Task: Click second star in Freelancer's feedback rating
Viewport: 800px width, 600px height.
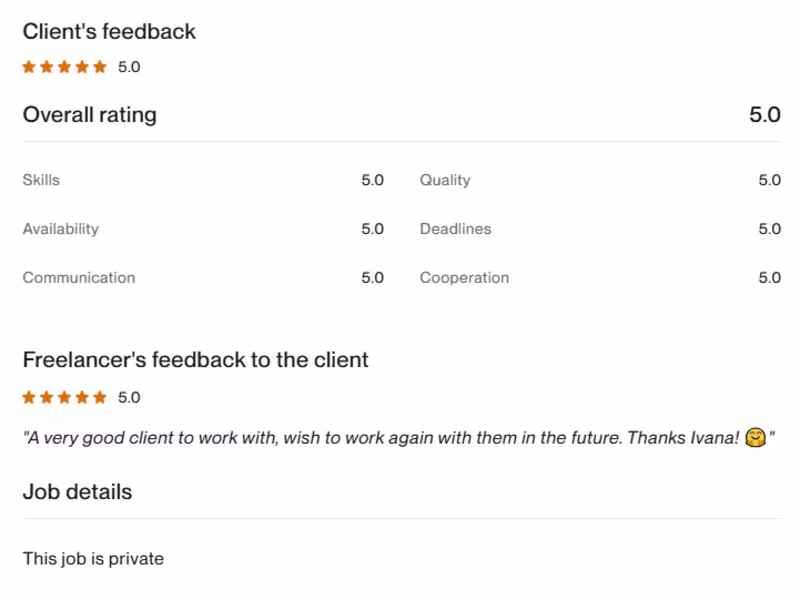Action: (47, 398)
